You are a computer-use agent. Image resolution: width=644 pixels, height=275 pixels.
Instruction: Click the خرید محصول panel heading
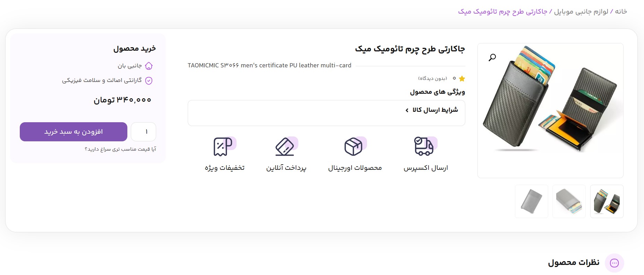click(x=135, y=49)
